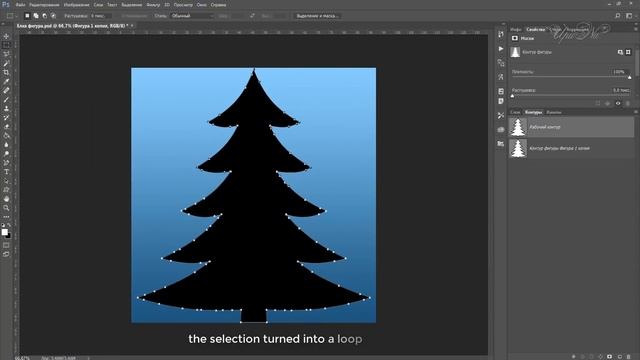Viewport: 640px width, 360px height.
Task: Adjust the mask Density slider handle
Action: (x=629, y=77)
